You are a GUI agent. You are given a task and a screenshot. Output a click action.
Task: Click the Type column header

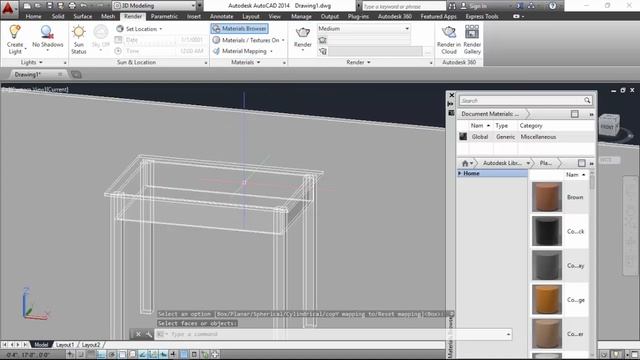pos(502,126)
